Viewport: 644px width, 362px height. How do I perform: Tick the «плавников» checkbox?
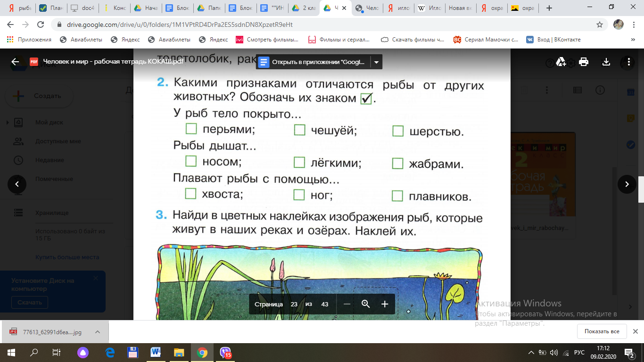pos(397,196)
